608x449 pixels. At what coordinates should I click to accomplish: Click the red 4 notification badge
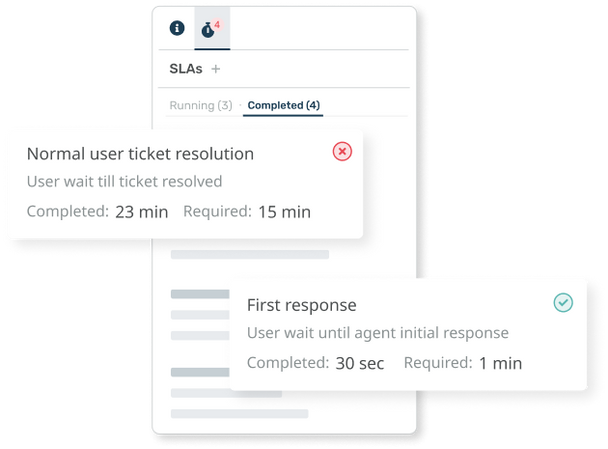pos(217,24)
